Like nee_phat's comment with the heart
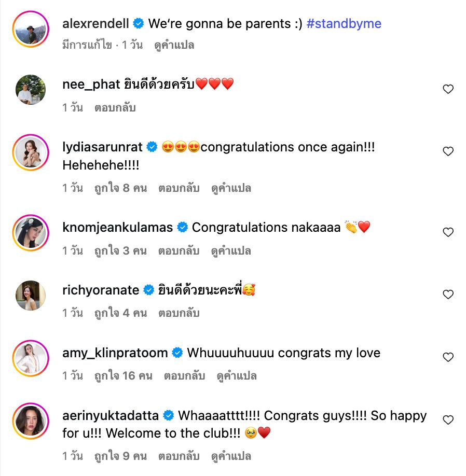 448,89
